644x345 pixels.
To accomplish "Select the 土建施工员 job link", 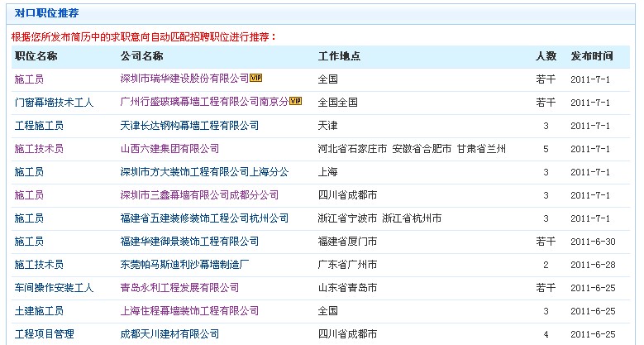I will (39, 311).
